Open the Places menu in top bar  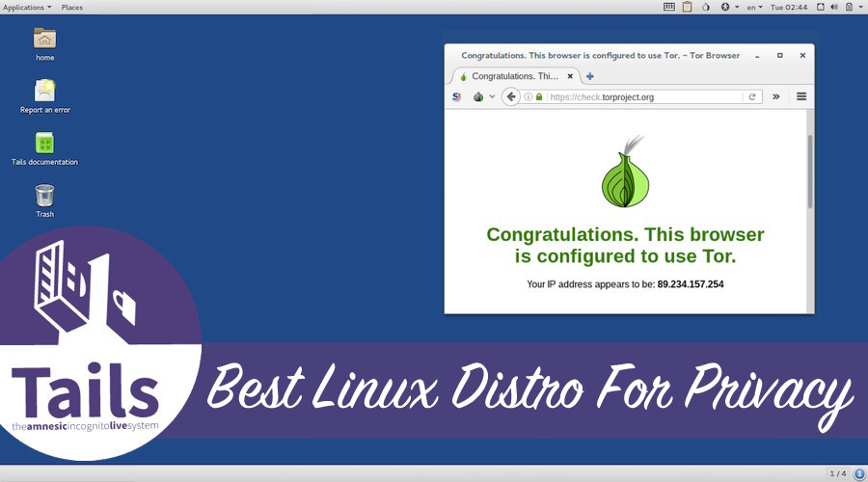click(x=72, y=7)
